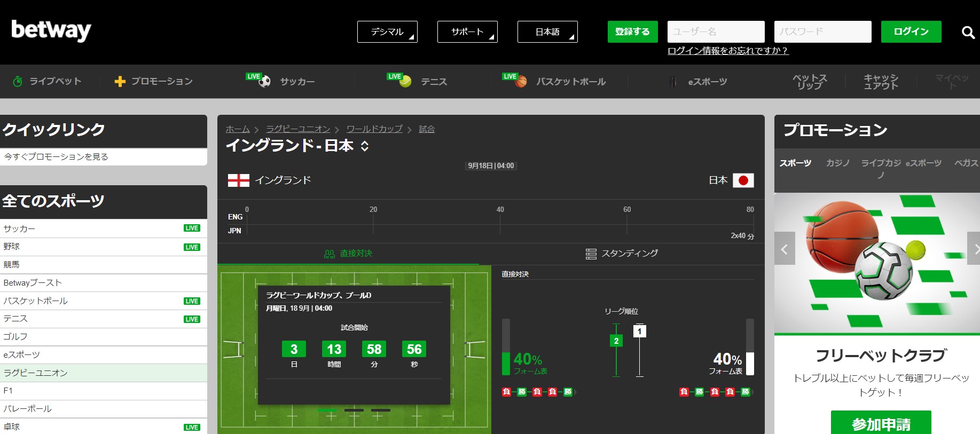The width and height of the screenshot is (980, 434).
Task: Click the ラグビーユニオン breadcrumb link
Action: [x=298, y=129]
